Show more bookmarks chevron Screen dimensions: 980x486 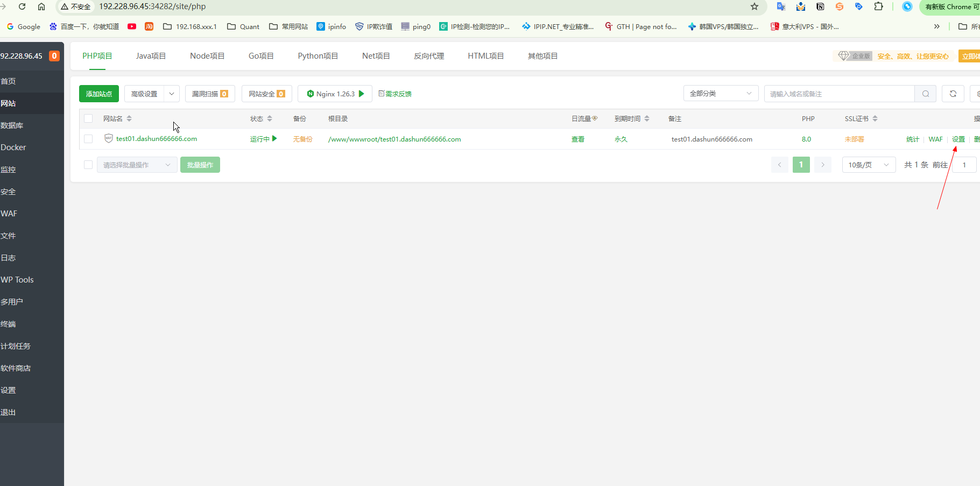tap(936, 26)
